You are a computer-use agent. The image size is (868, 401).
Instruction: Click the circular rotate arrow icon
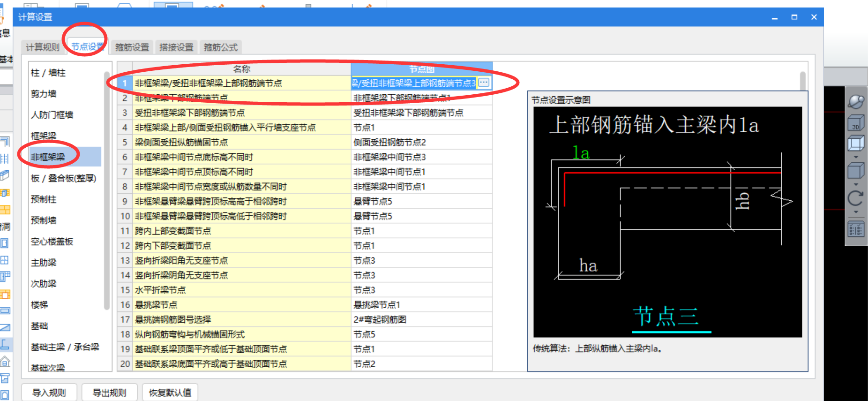856,198
